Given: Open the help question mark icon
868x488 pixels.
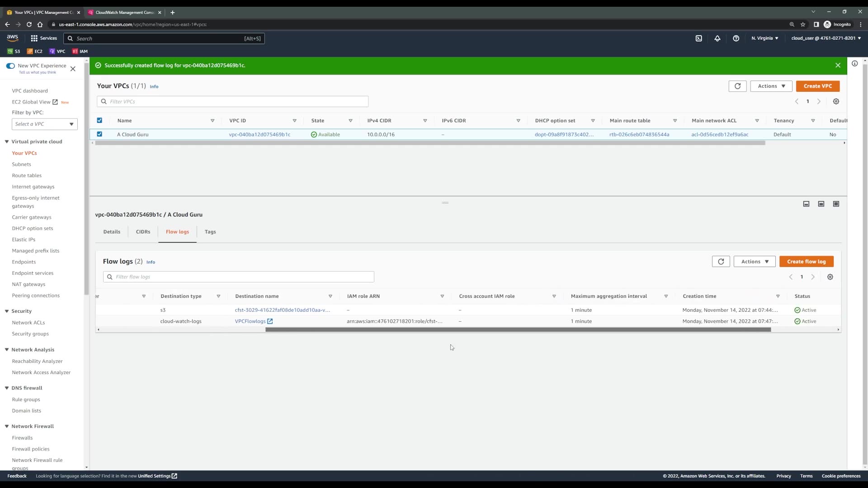Looking at the screenshot, I should [736, 38].
